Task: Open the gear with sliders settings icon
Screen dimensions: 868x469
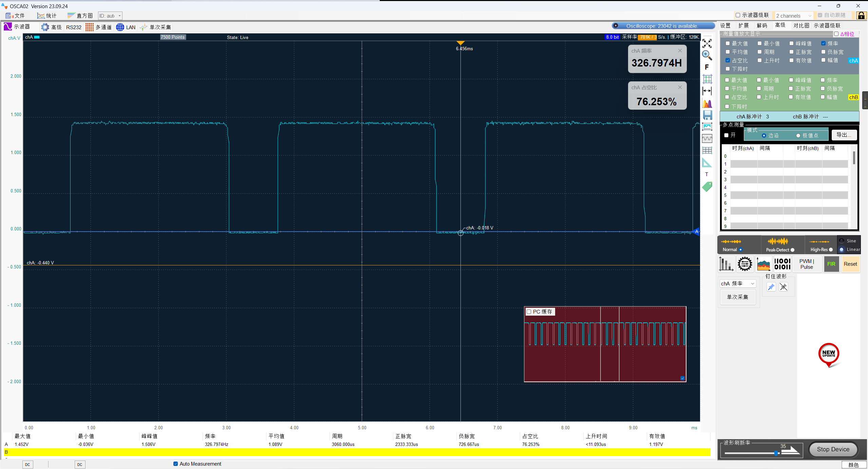Action: click(745, 264)
